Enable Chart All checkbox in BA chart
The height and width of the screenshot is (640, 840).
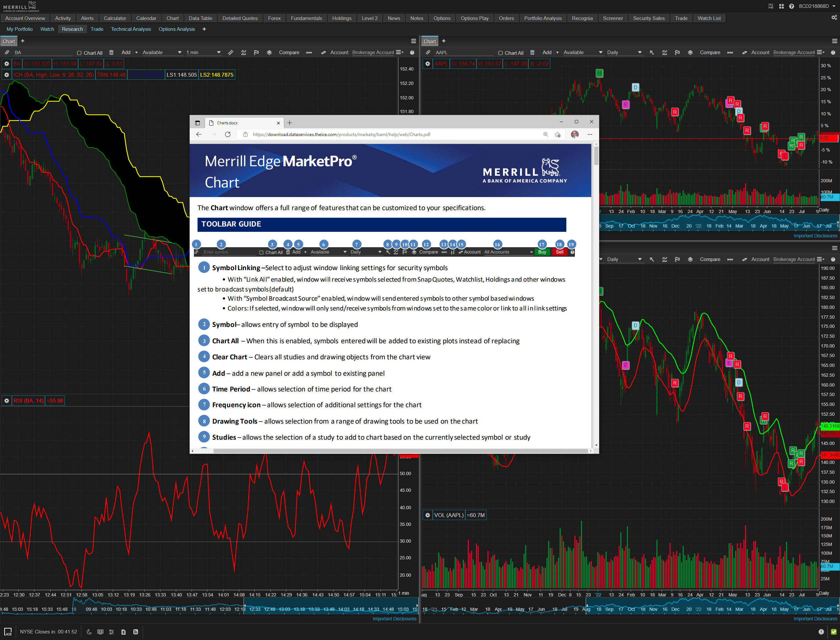click(79, 53)
